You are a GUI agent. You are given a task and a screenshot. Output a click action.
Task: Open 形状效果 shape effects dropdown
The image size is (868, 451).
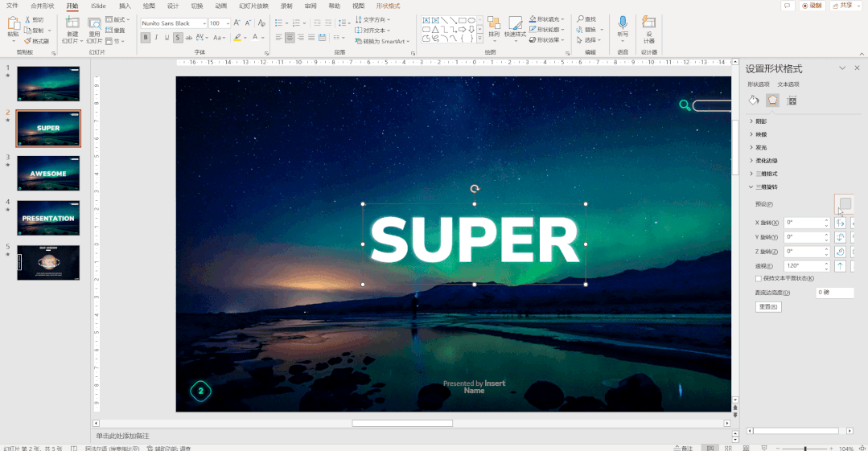click(547, 40)
